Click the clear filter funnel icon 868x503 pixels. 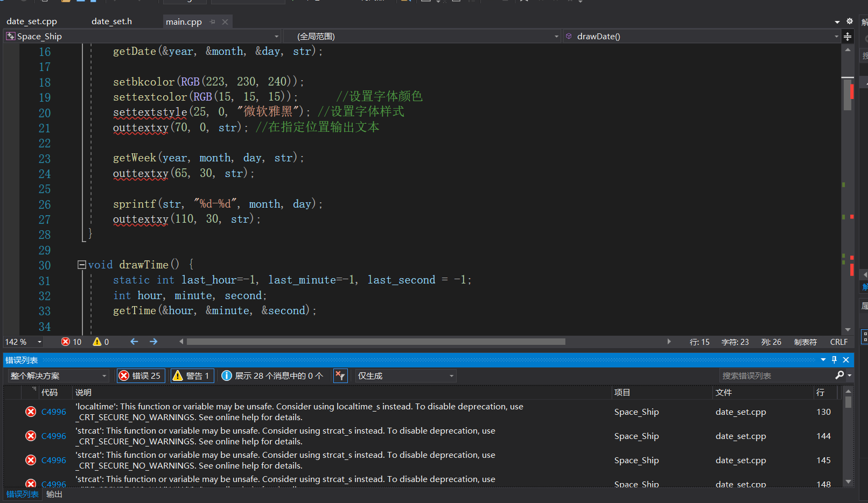[x=340, y=376]
